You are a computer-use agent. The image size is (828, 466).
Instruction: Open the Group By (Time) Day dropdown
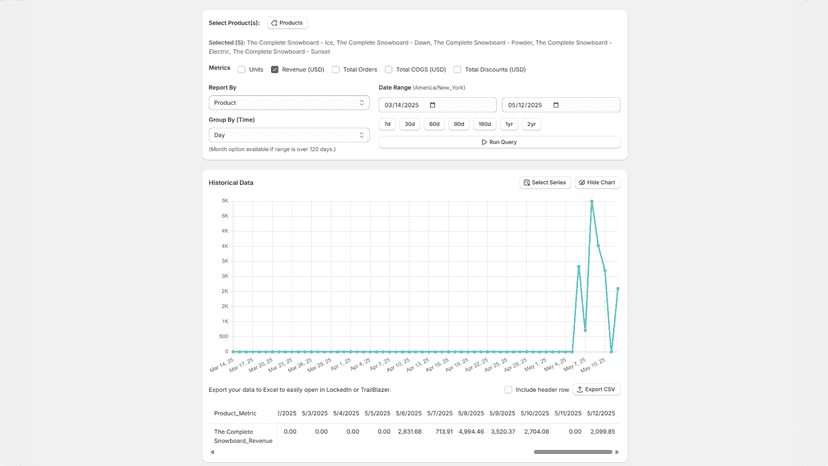tap(289, 135)
